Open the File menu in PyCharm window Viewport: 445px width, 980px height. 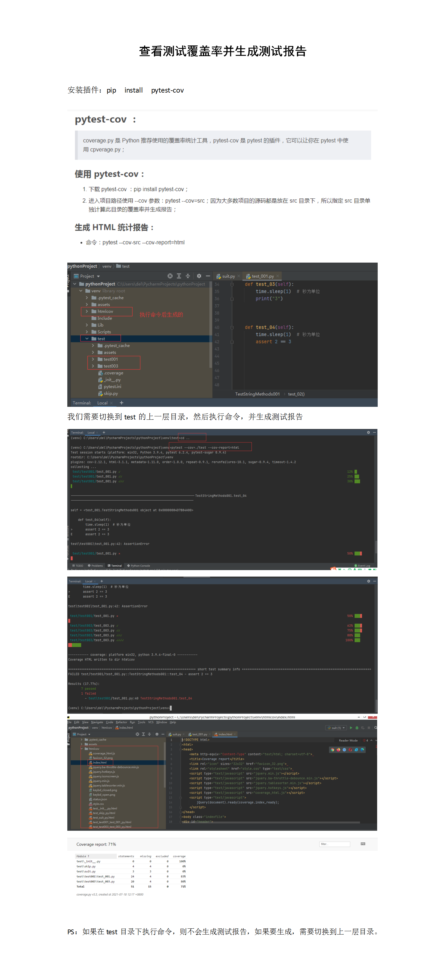(69, 722)
